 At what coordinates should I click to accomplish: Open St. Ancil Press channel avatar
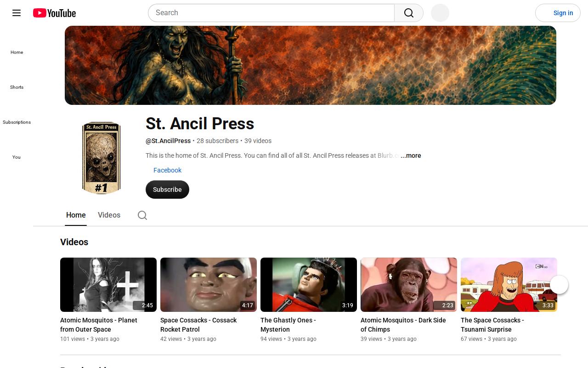pos(102,158)
